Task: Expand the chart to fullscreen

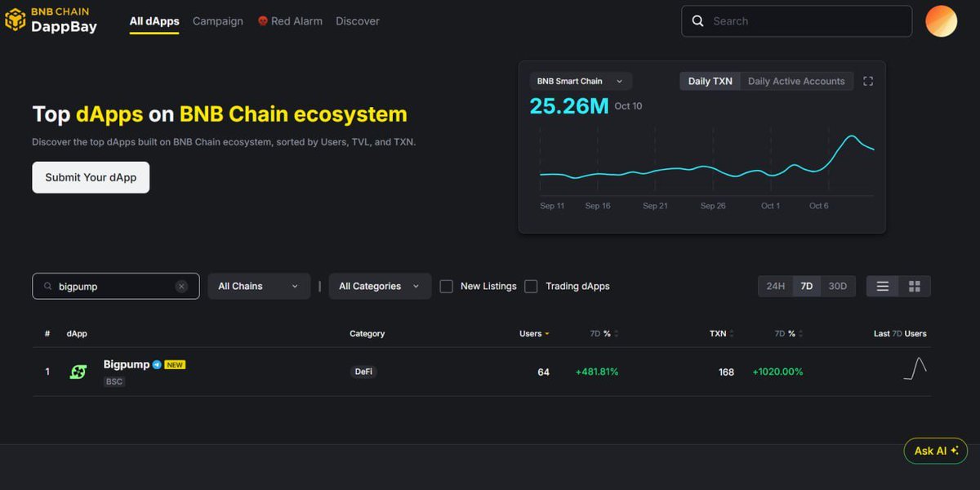Action: [x=868, y=81]
